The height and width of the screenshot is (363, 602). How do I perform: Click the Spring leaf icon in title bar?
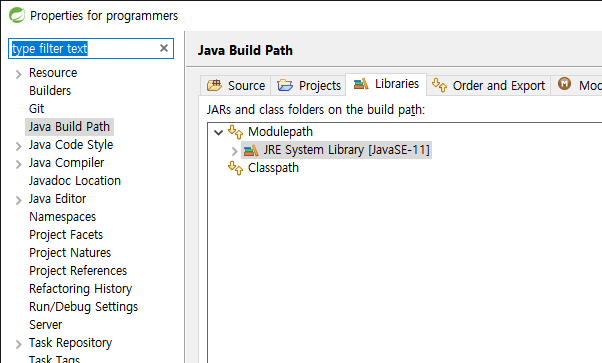[x=17, y=15]
